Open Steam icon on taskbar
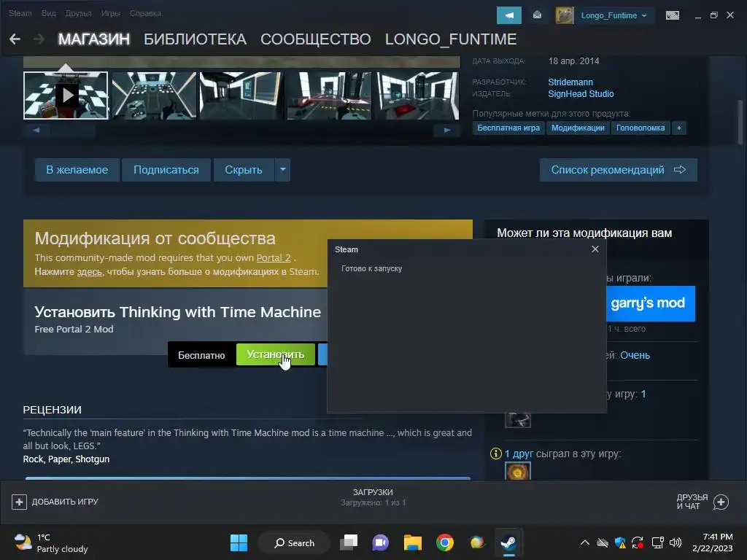 point(508,542)
